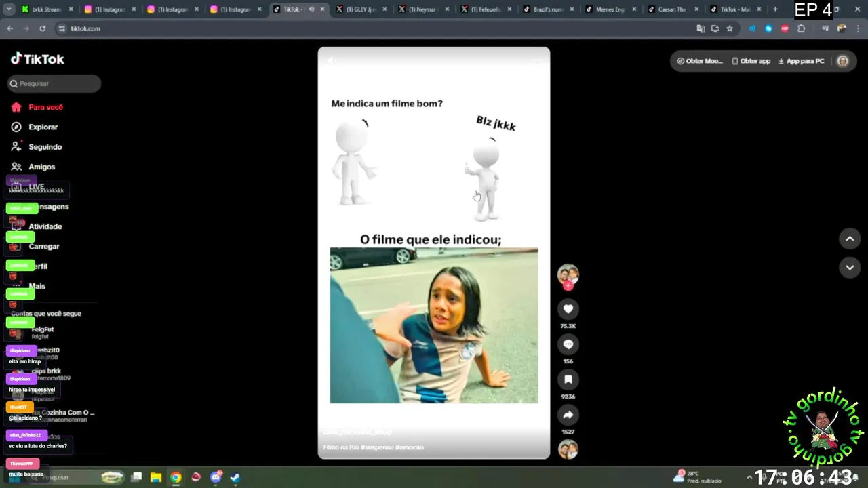This screenshot has height=488, width=868.
Task: Open Amigos in the sidebar
Action: 33,167
